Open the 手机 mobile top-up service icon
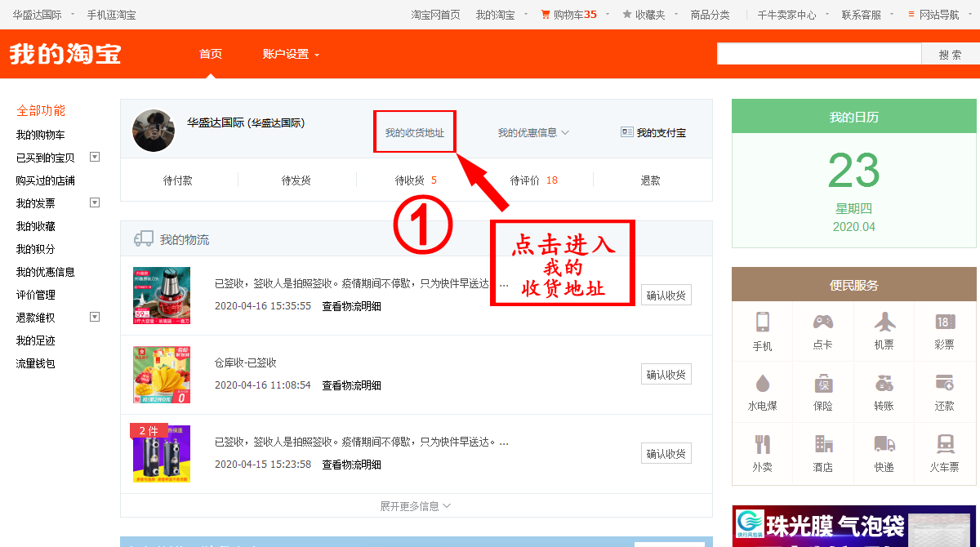Image resolution: width=980 pixels, height=547 pixels. pyautogui.click(x=762, y=322)
